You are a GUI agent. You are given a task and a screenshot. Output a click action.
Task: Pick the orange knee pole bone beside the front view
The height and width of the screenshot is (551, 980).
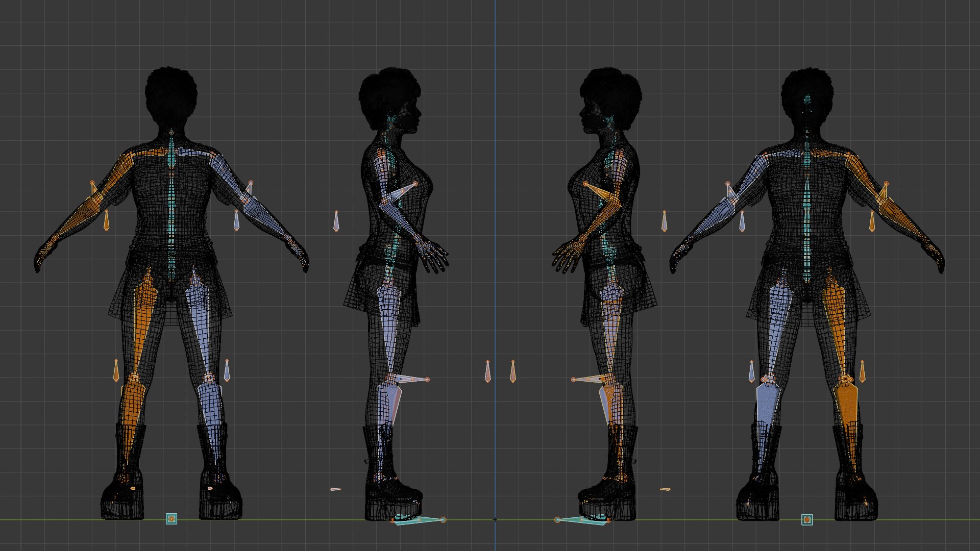[863, 371]
